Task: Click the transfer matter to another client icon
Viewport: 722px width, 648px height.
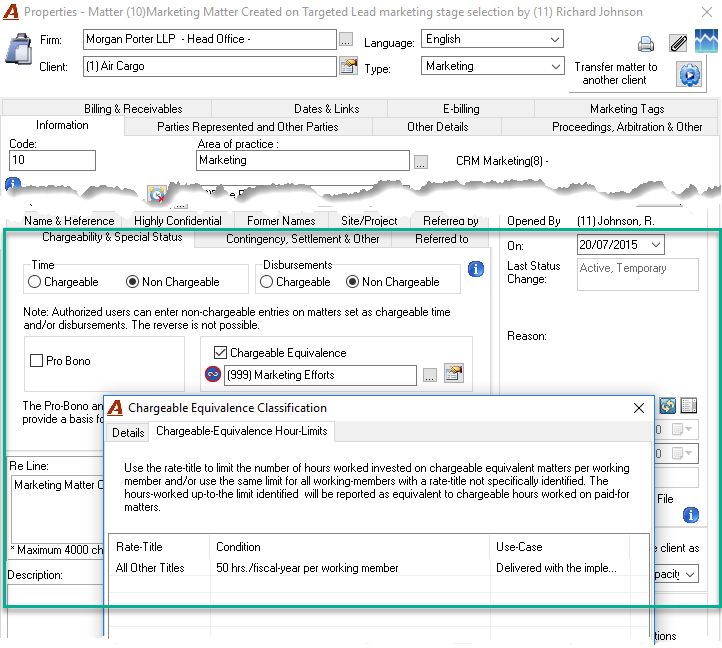Action: 689,75
